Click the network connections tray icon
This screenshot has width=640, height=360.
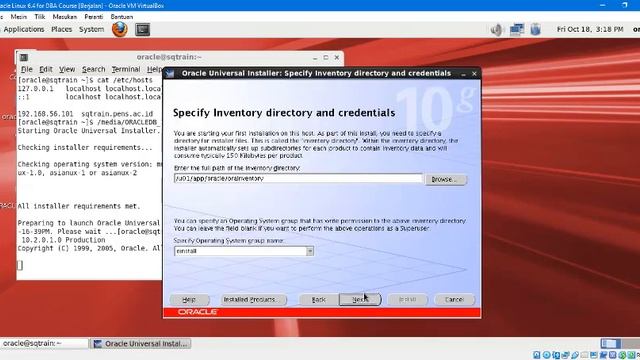pyautogui.click(x=517, y=29)
